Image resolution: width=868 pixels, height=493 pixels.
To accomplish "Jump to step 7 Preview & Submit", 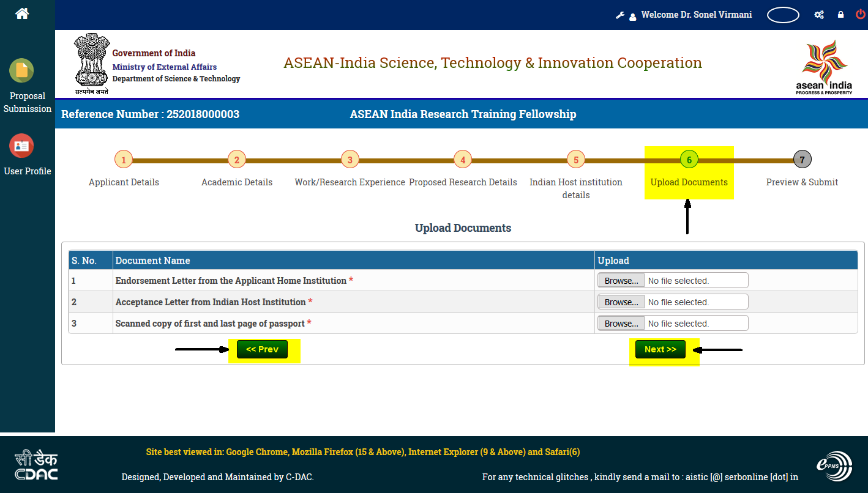I will click(803, 160).
